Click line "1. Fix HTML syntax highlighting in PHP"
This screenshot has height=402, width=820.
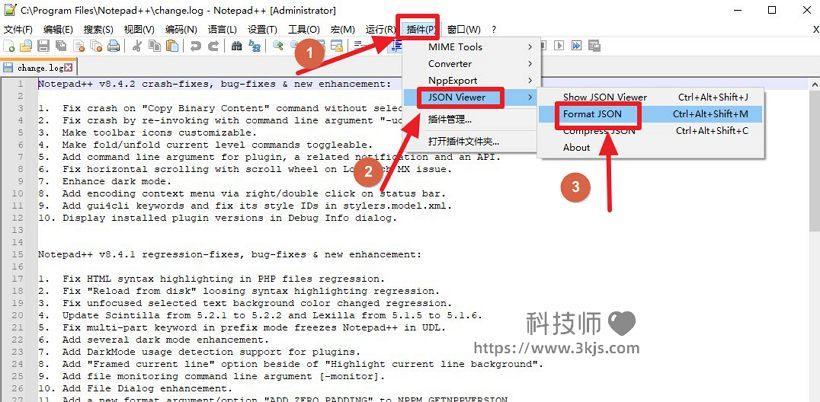point(211,279)
